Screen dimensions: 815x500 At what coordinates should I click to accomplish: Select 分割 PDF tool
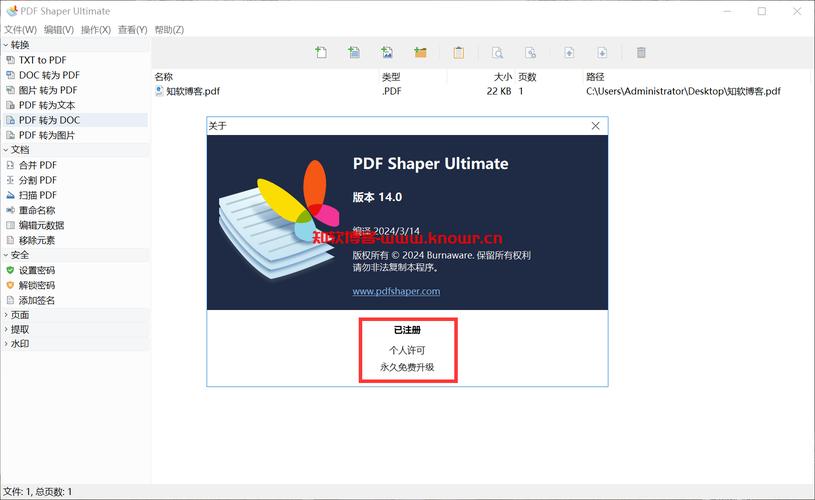75,180
